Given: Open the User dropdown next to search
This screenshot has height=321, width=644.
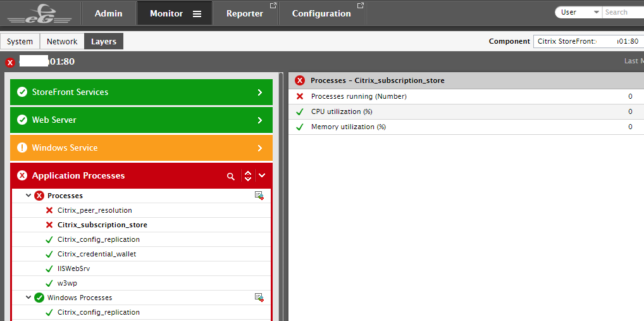Looking at the screenshot, I should [579, 12].
